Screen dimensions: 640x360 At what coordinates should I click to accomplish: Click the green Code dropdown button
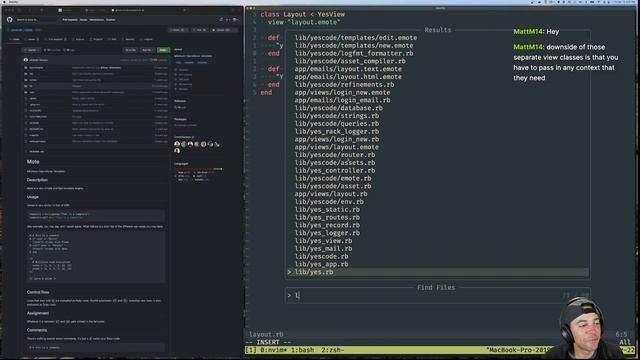[x=163, y=50]
